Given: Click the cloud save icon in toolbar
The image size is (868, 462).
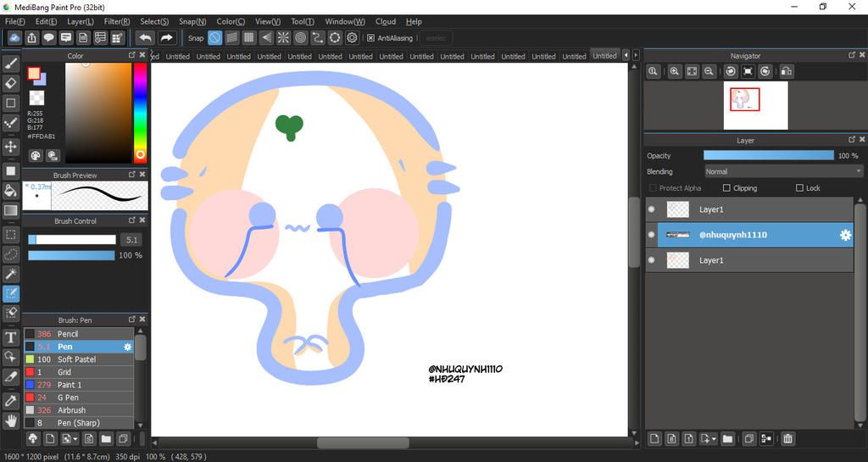Looking at the screenshot, I should click(x=14, y=37).
